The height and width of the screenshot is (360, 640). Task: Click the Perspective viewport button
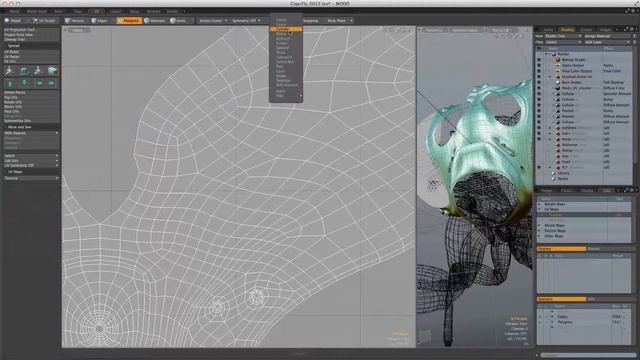coord(434,30)
